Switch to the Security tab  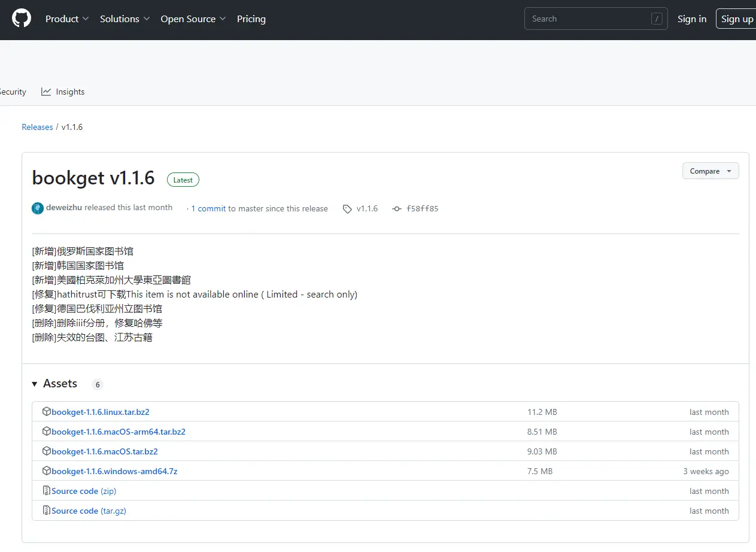pos(12,92)
